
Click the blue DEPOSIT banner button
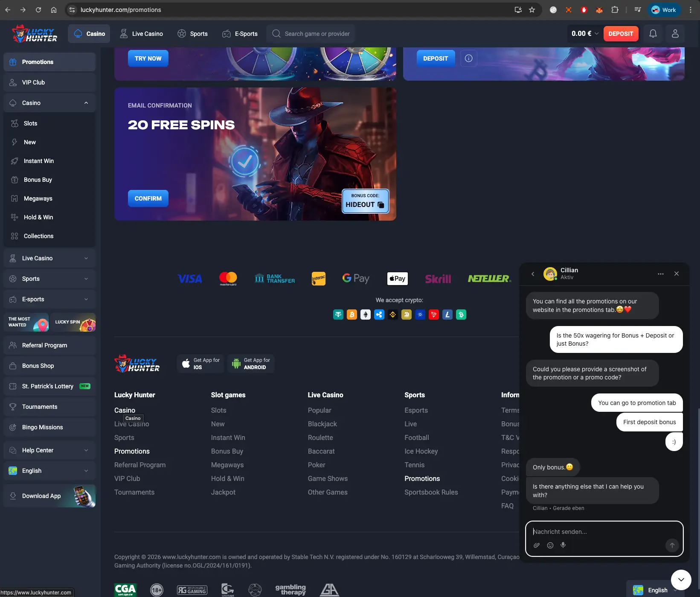[436, 58]
